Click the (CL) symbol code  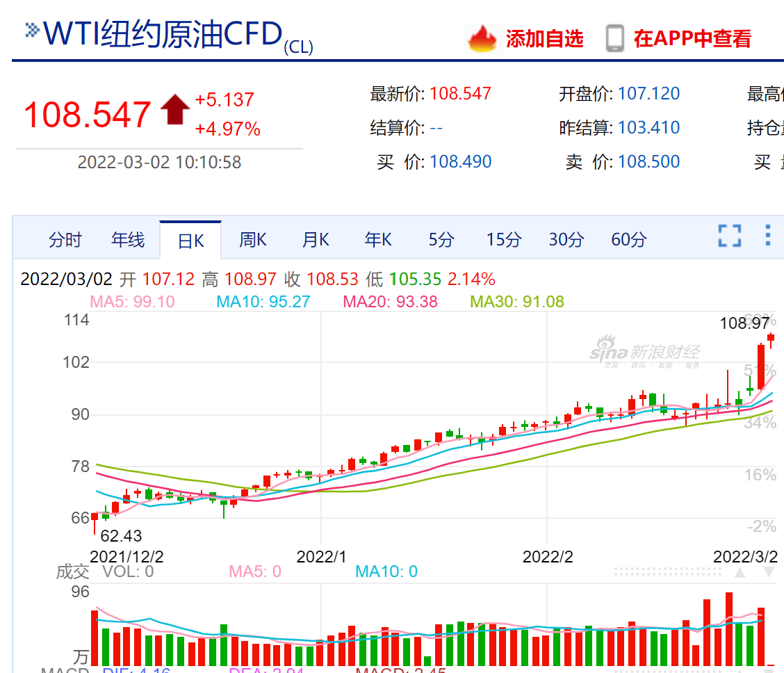point(298,47)
